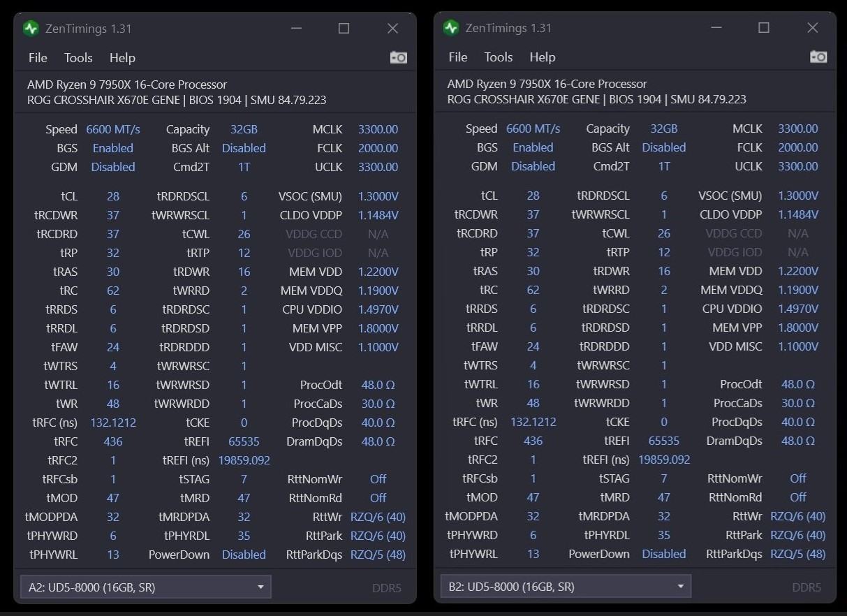Click the ZenTimings logo in right title bar
The height and width of the screenshot is (616, 847).
(451, 28)
